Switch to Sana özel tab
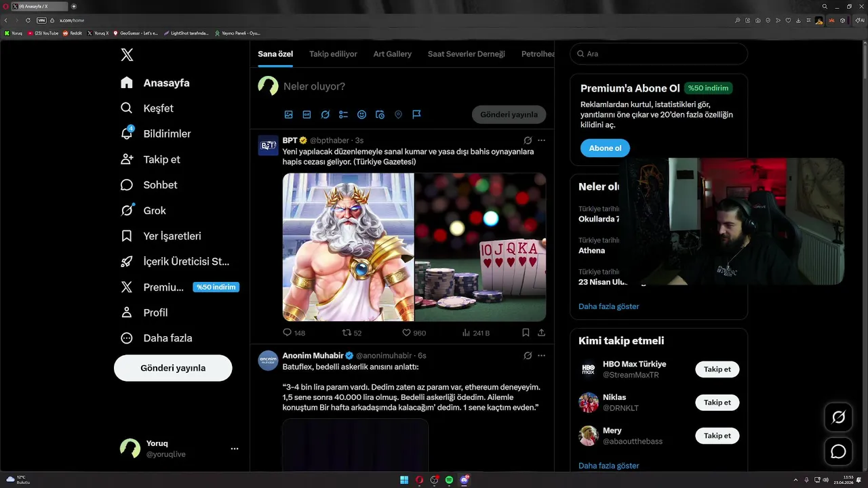The height and width of the screenshot is (488, 868). pyautogui.click(x=275, y=54)
